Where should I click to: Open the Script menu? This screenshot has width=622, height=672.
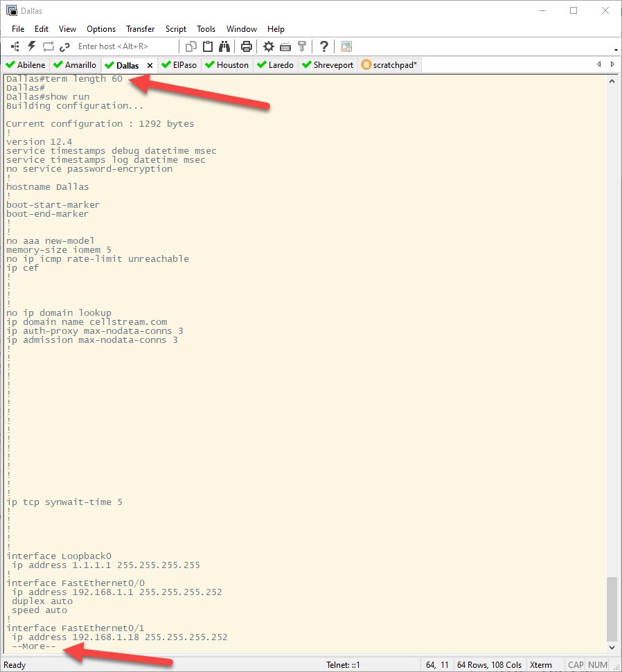tap(175, 29)
